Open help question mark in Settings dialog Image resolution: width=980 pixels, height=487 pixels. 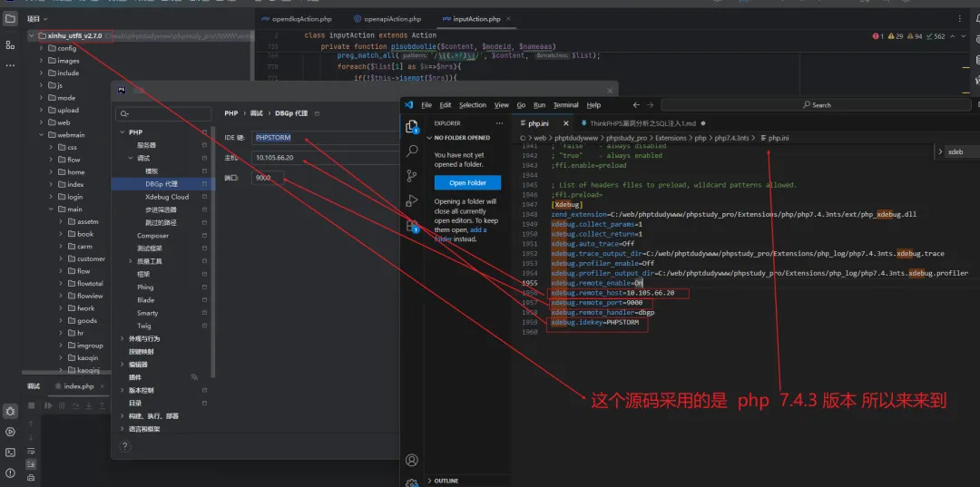(x=125, y=446)
